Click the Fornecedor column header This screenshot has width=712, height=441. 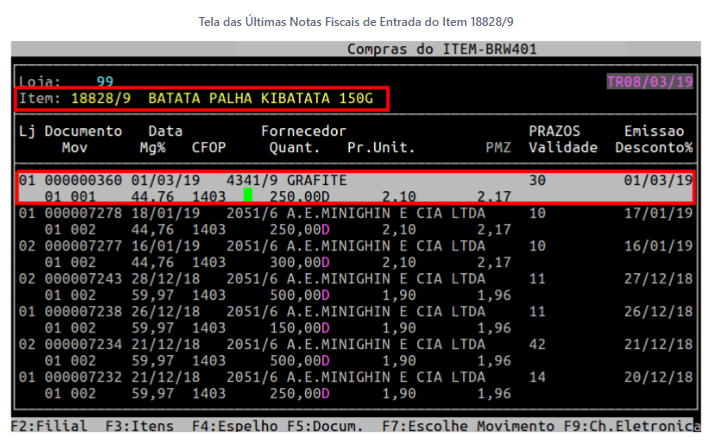tap(303, 131)
